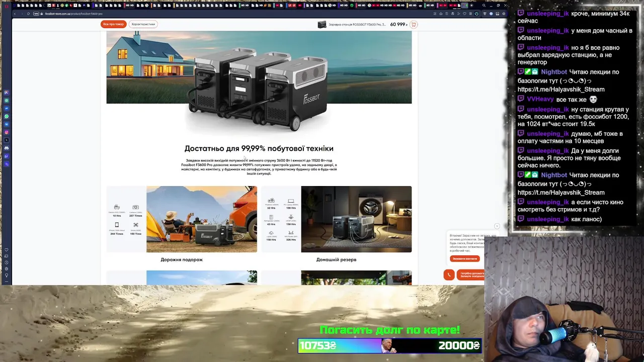Click the Opera logo menu icon

point(7,6)
